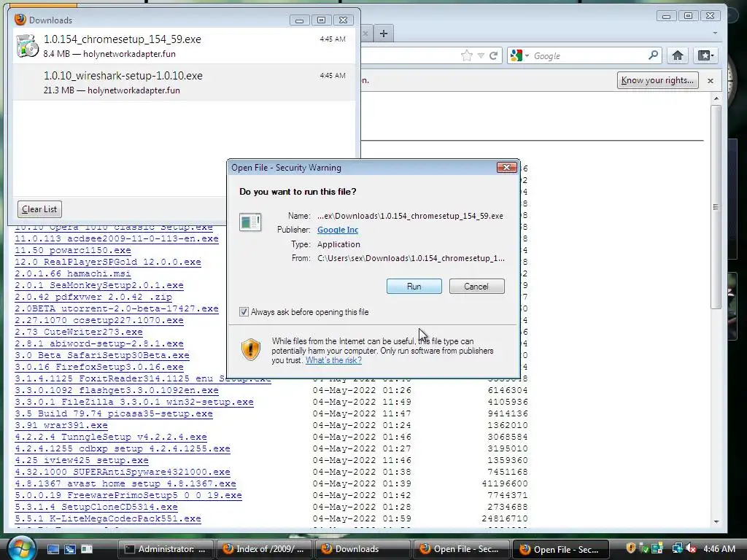Open the list all tabs dropdown arrow

click(715, 34)
